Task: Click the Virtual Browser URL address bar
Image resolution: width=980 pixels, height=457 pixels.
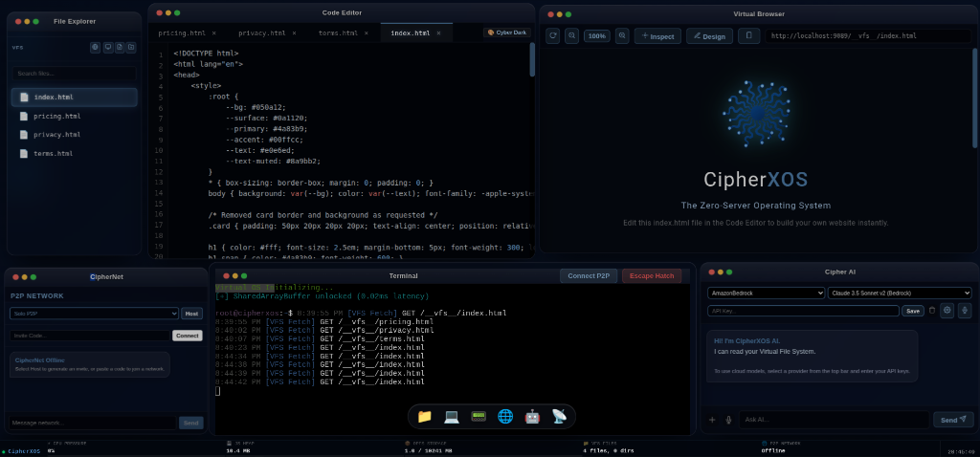Action: pyautogui.click(x=869, y=36)
